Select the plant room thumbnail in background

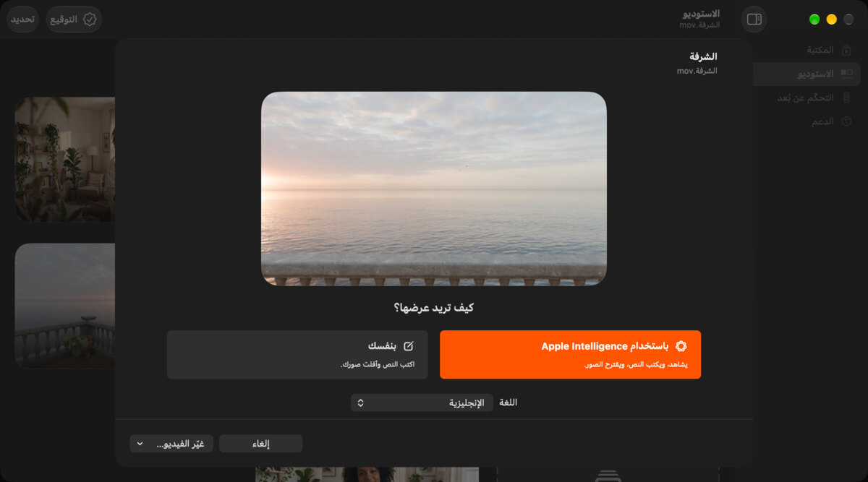click(65, 160)
